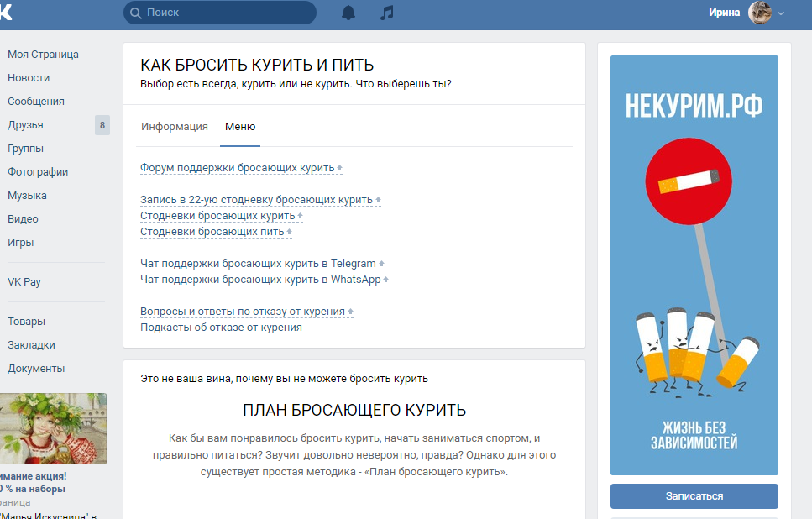Open the friends counter badge showing 8

[x=102, y=125]
